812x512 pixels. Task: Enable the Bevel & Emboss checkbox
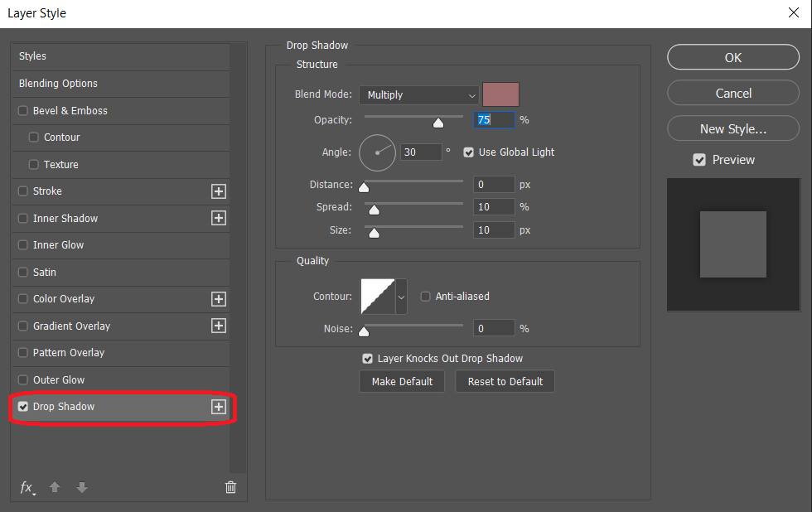23,111
